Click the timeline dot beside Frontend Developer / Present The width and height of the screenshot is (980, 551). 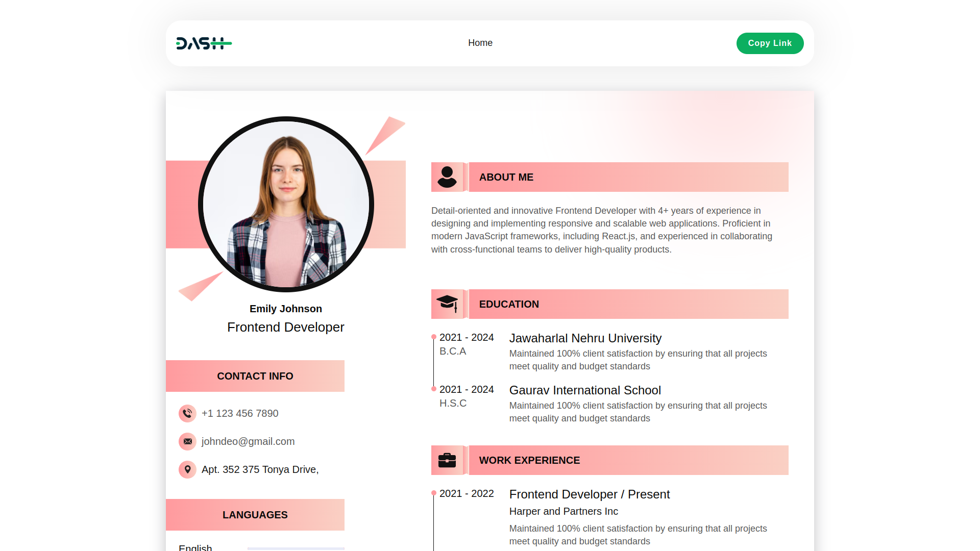(x=434, y=493)
